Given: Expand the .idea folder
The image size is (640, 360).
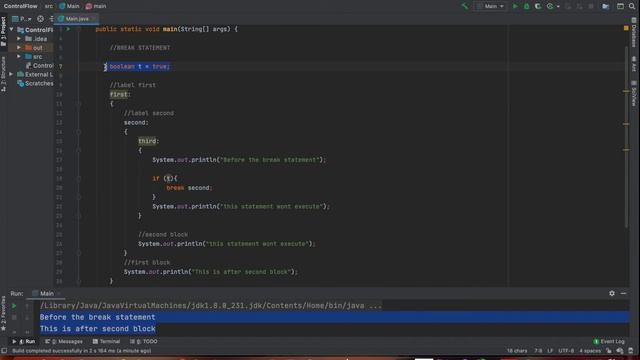Looking at the screenshot, I should [x=18, y=39].
